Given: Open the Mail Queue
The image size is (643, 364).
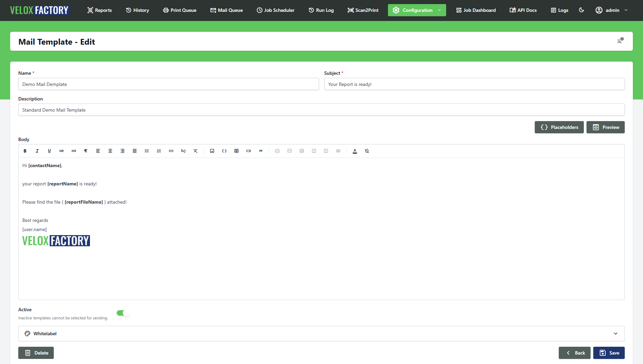Looking at the screenshot, I should pos(227,10).
